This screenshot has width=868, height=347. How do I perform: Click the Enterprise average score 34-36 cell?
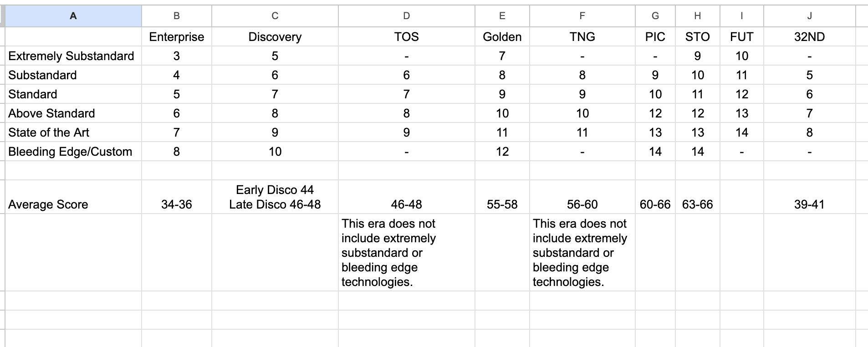pyautogui.click(x=177, y=204)
